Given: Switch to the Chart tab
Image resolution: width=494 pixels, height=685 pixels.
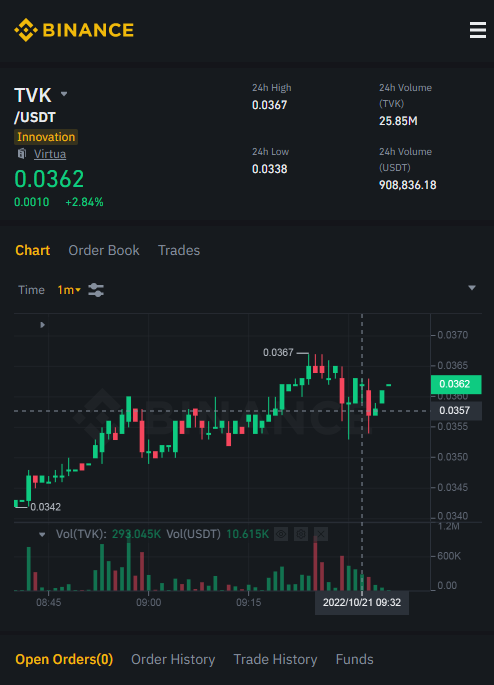Looking at the screenshot, I should 33,250.
